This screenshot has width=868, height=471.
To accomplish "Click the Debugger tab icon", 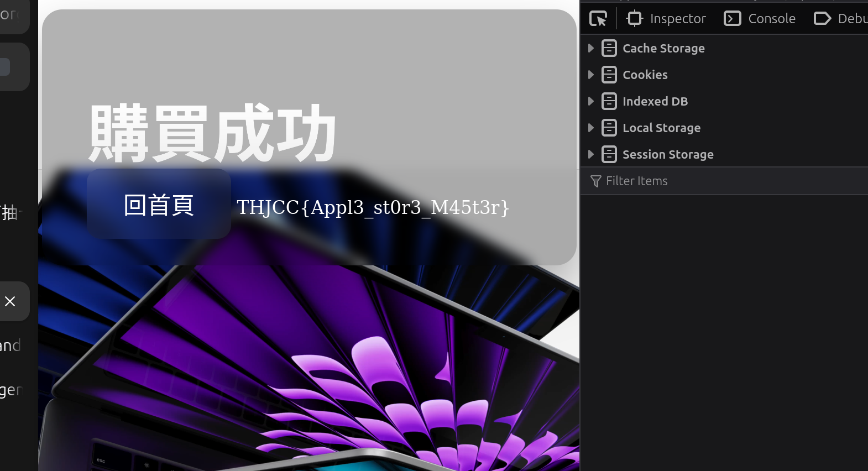I will point(822,19).
